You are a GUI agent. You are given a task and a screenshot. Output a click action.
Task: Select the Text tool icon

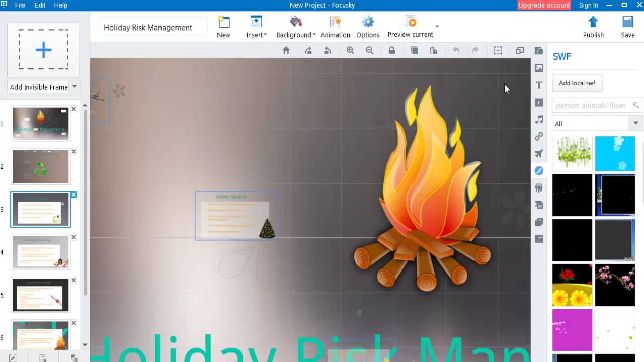click(x=539, y=85)
